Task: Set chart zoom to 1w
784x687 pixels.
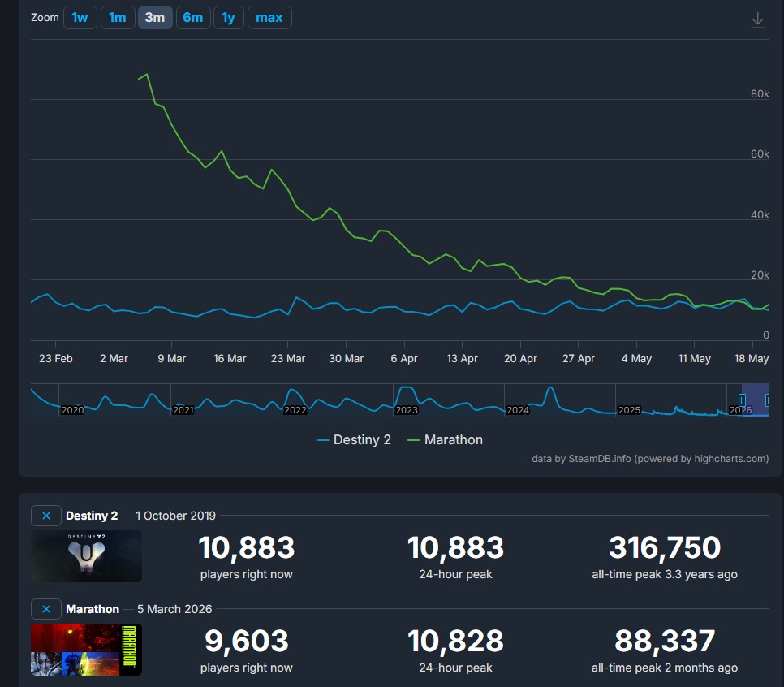Action: click(x=80, y=18)
